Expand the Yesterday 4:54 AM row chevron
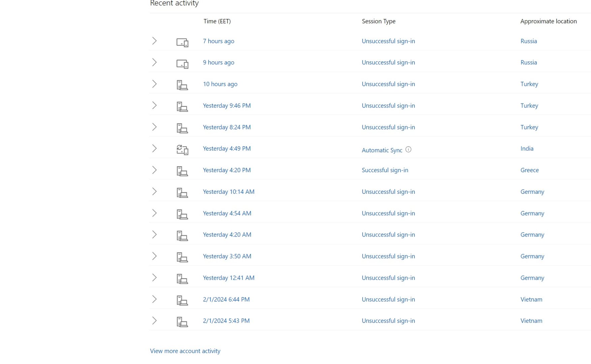Screen dimensions: 591x364 point(154,213)
